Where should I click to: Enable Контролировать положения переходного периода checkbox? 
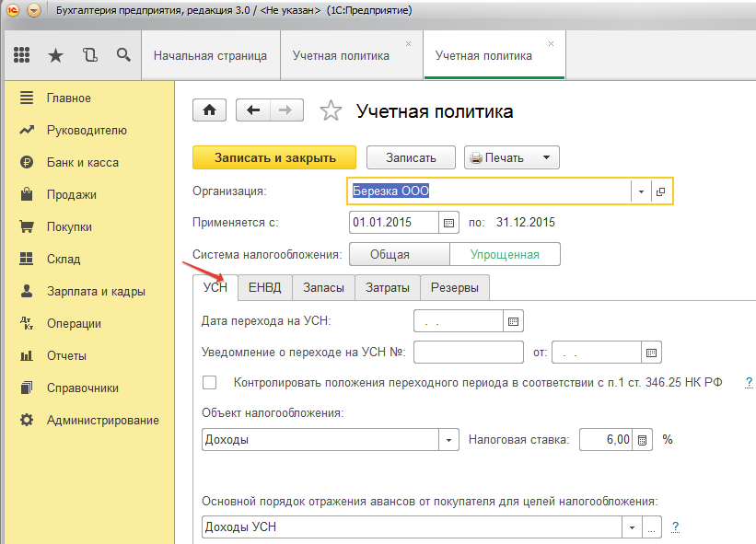tap(210, 382)
